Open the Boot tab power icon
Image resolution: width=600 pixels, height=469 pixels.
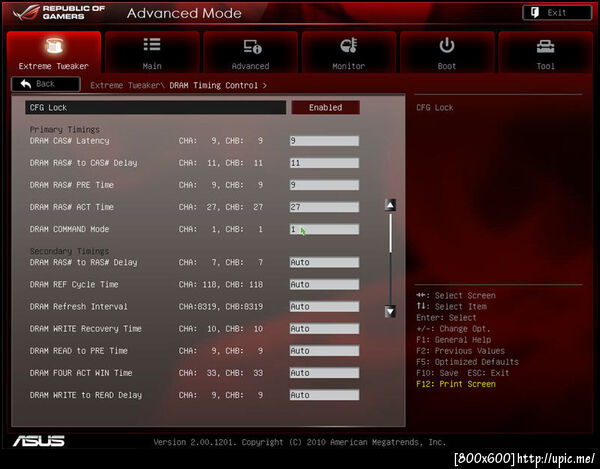pyautogui.click(x=447, y=46)
